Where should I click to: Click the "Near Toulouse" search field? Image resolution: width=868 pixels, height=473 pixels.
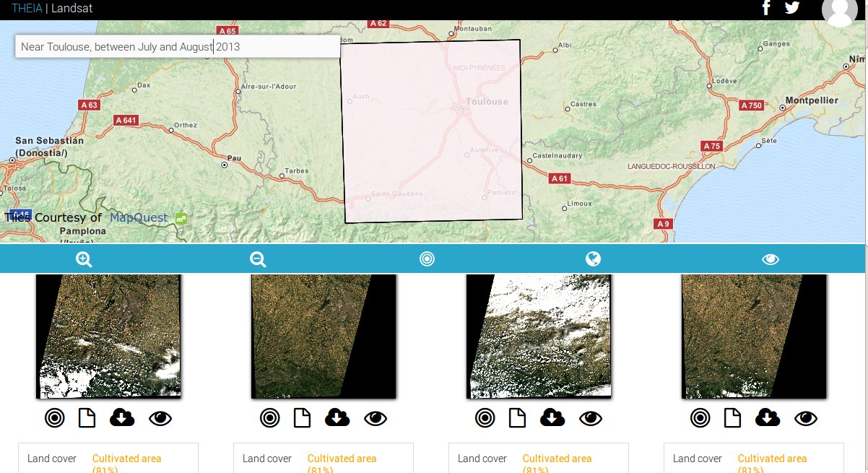(x=178, y=47)
